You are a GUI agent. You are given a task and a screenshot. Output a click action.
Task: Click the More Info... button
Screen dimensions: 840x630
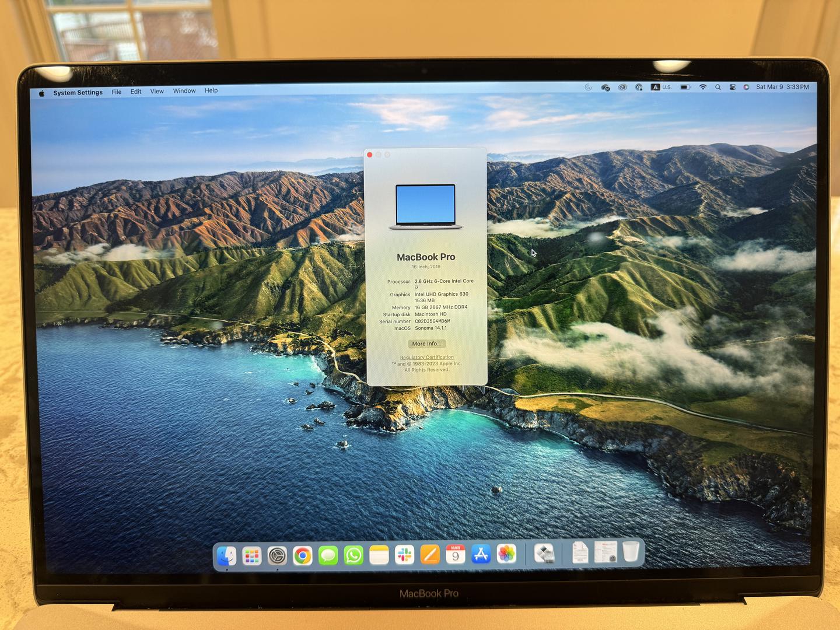[x=426, y=344]
